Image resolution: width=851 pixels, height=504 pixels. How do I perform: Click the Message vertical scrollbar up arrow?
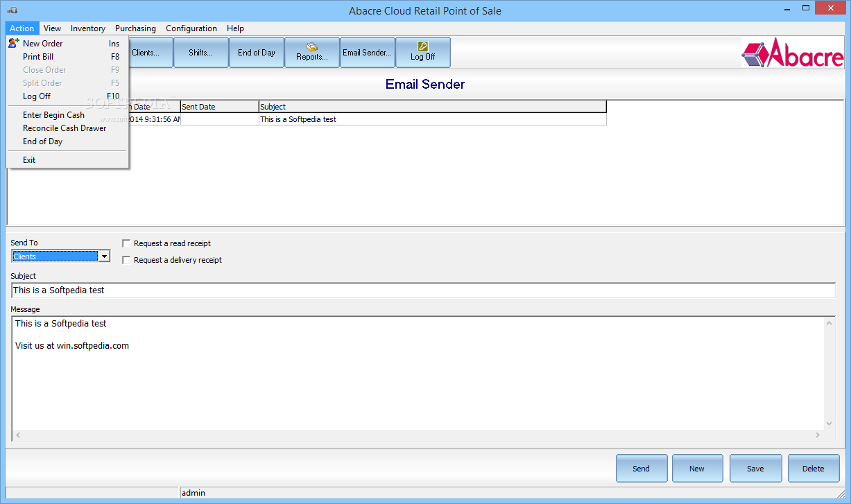[x=829, y=323]
